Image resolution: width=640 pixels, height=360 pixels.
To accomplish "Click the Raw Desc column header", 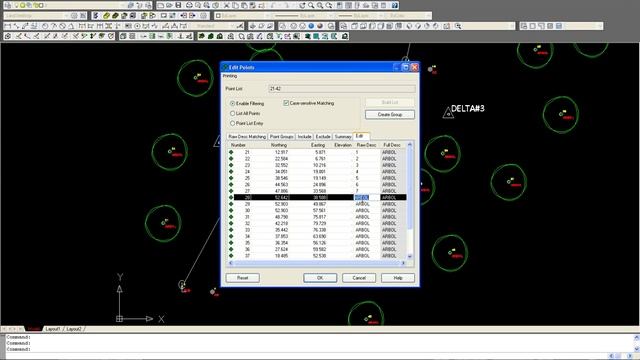I will point(366,145).
